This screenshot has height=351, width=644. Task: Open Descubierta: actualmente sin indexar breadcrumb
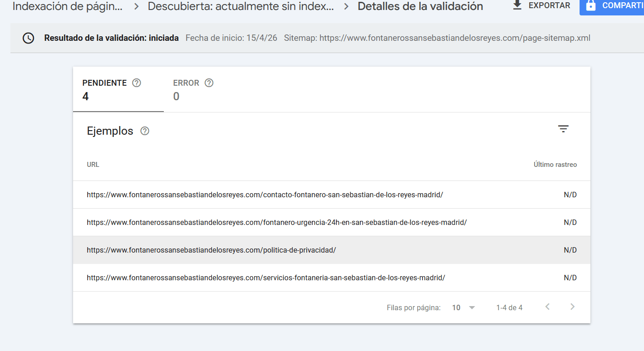(x=241, y=6)
